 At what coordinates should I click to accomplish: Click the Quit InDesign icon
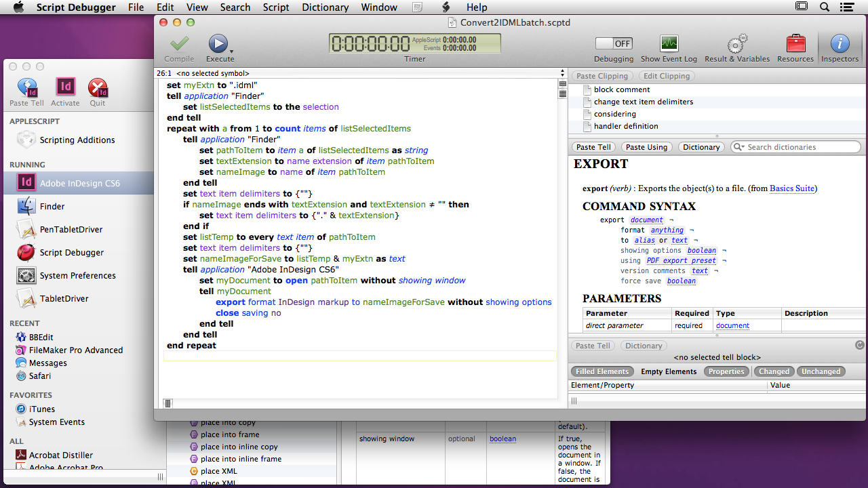point(98,88)
